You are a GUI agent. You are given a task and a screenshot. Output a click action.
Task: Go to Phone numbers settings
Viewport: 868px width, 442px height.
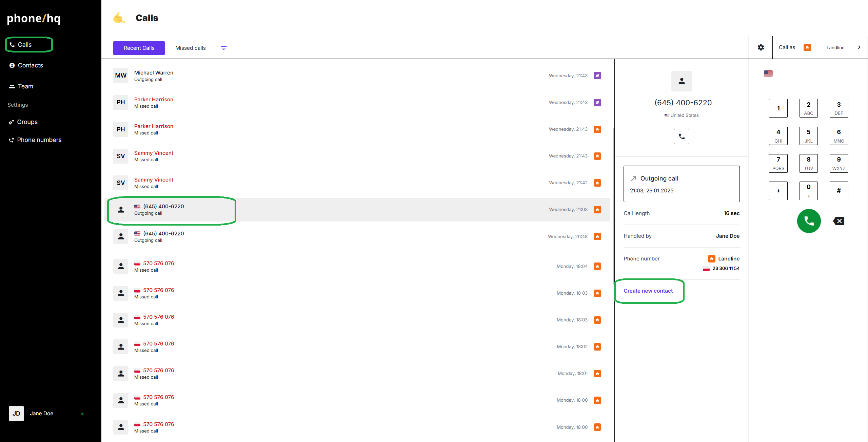coord(39,140)
